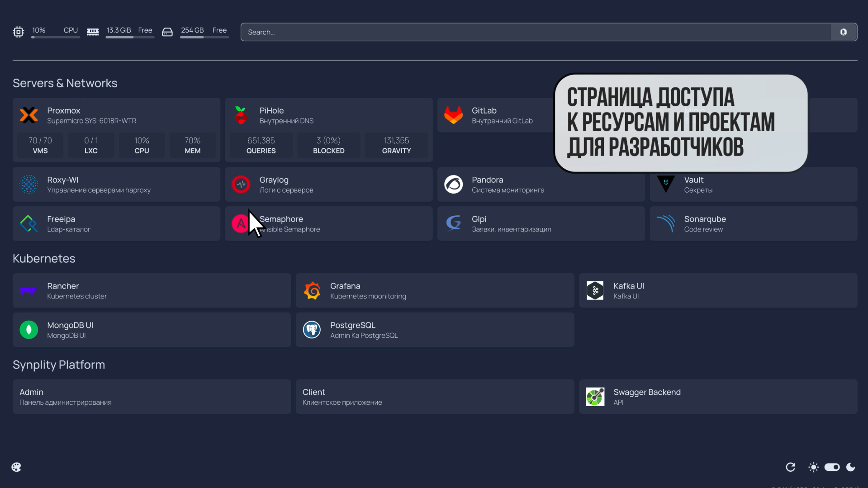Screen dimensions: 868x488
Task: Toggle the theme switch in bottom right
Action: [832, 467]
